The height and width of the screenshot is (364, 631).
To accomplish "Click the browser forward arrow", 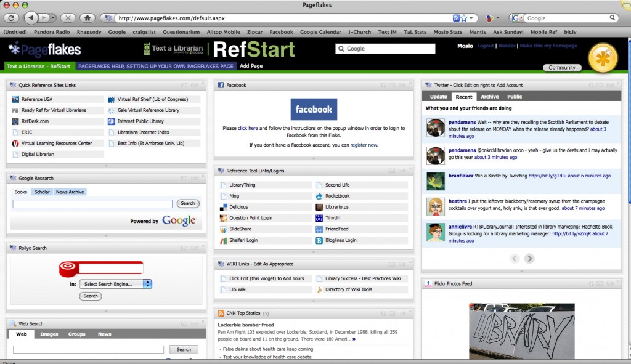I will pos(44,18).
